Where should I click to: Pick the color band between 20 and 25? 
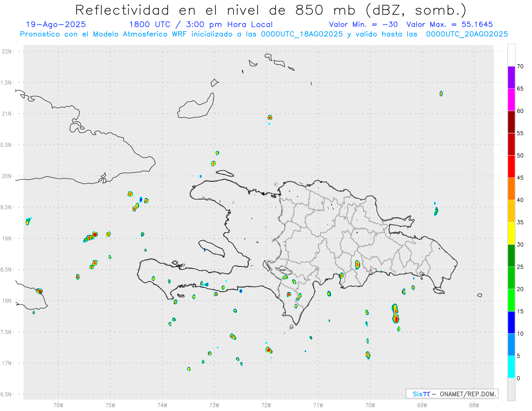click(x=511, y=278)
